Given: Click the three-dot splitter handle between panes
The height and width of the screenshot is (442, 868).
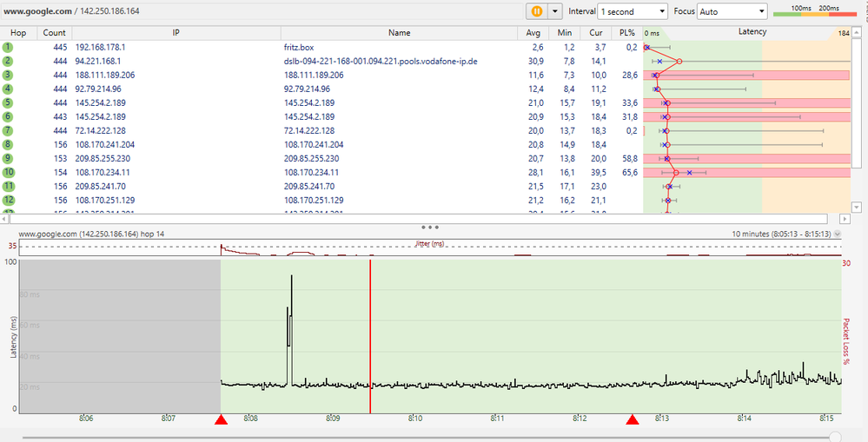Looking at the screenshot, I should (x=430, y=227).
